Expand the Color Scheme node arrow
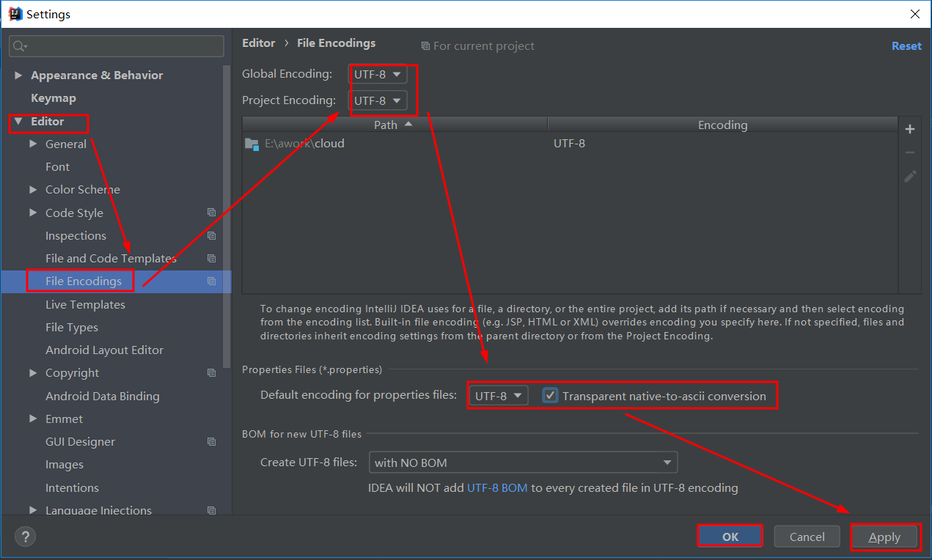Screen dimensions: 932x560 (x=33, y=189)
